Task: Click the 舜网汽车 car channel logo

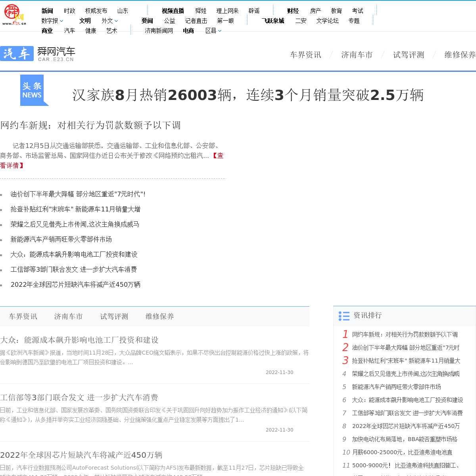Action: point(38,54)
